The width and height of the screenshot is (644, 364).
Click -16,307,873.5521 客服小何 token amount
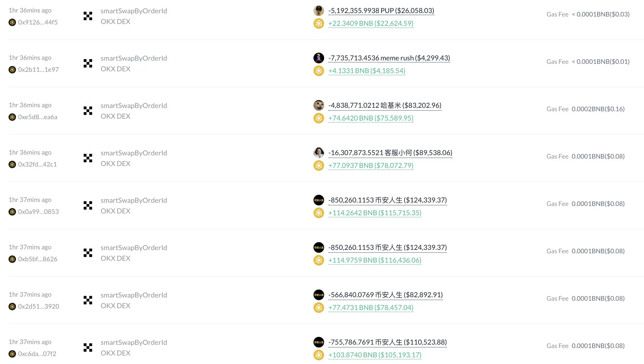[390, 153]
